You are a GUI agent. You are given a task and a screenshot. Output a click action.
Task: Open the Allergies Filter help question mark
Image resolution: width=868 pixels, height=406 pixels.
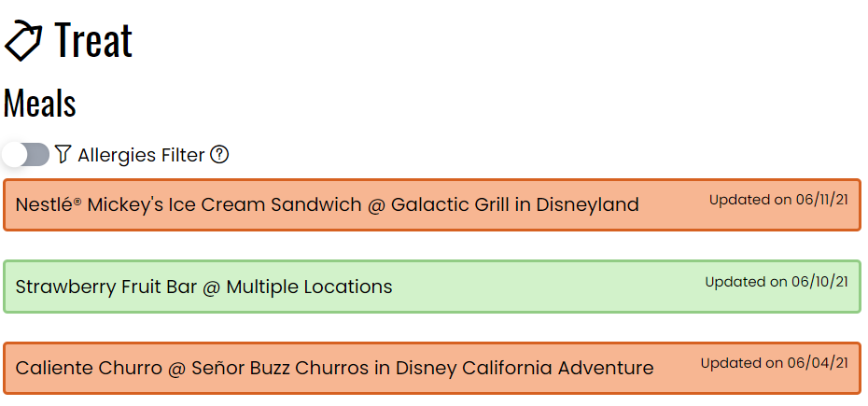point(219,155)
